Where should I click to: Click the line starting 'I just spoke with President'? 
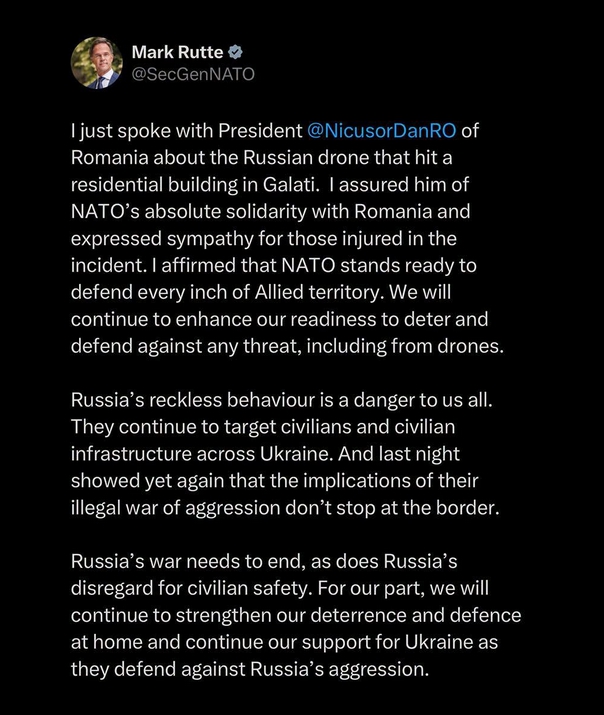pyautogui.click(x=275, y=131)
